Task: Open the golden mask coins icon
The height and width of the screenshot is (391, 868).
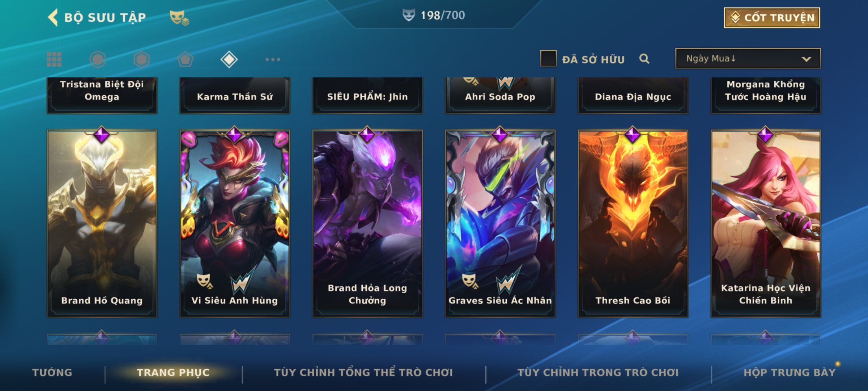Action: point(179,18)
